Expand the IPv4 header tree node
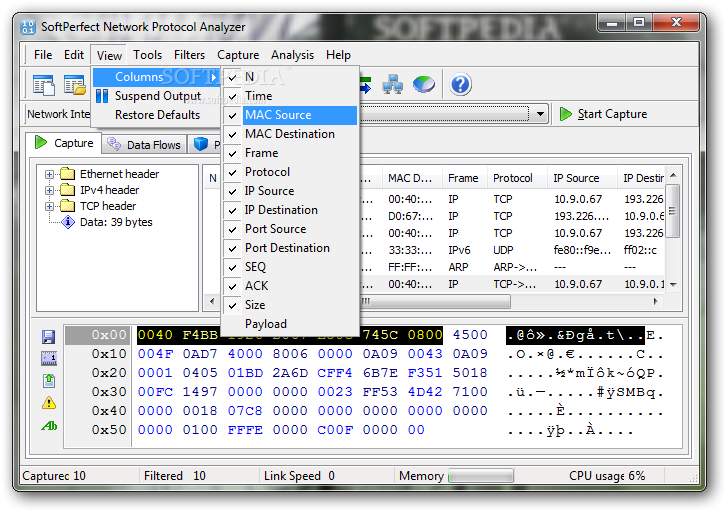Image resolution: width=727 pixels, height=512 pixels. pyautogui.click(x=49, y=190)
